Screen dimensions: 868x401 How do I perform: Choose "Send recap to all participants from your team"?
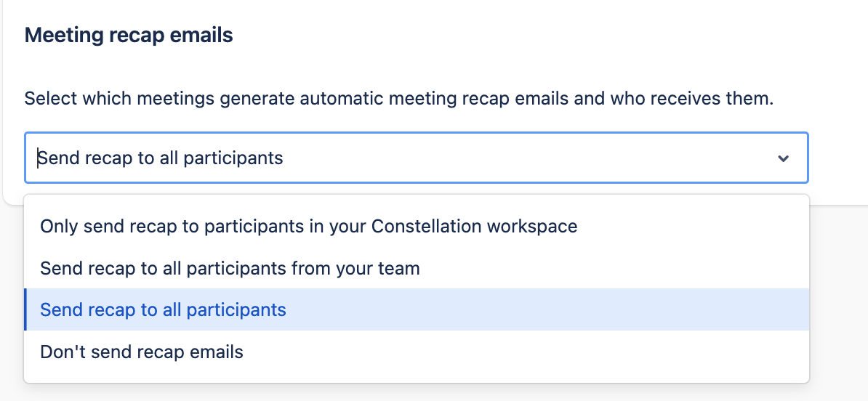click(x=230, y=269)
